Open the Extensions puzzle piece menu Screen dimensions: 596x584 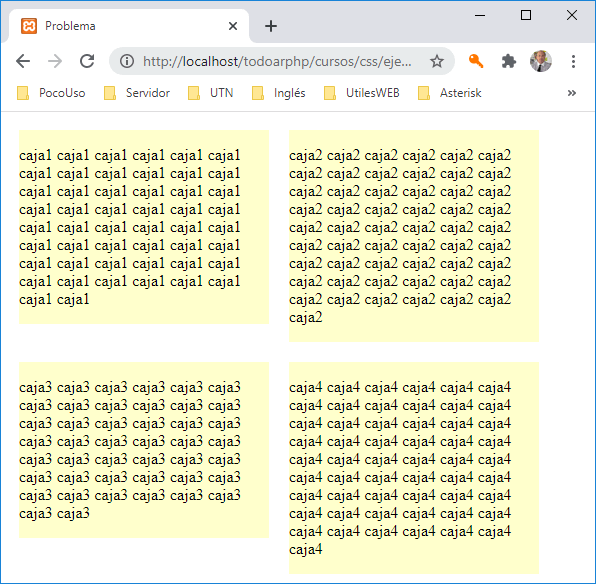click(x=509, y=61)
